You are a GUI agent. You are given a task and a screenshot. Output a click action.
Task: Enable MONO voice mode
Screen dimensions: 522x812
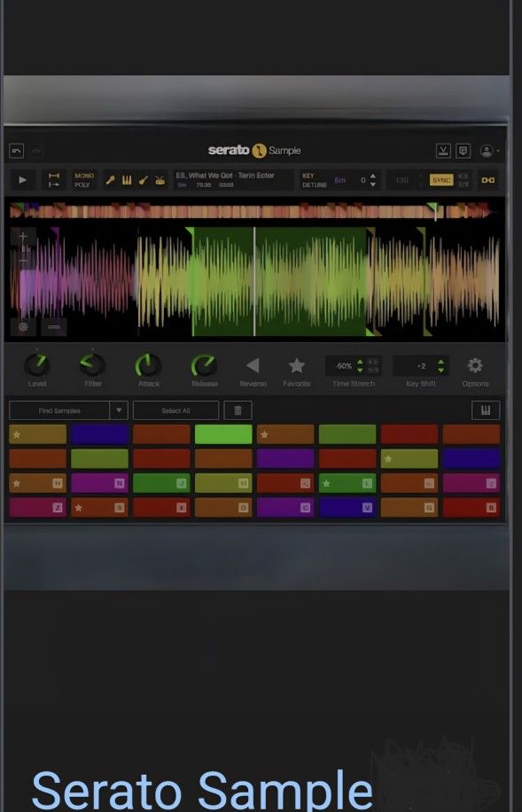(x=84, y=176)
